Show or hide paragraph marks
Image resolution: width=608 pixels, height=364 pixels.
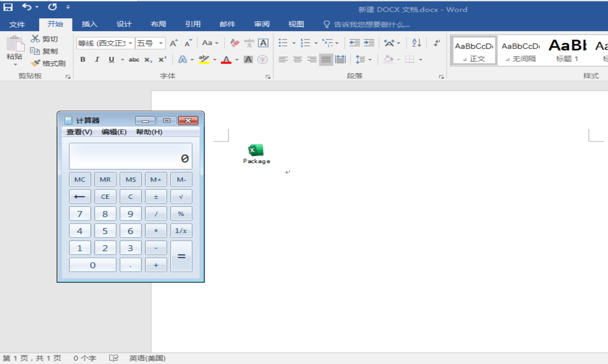pyautogui.click(x=437, y=43)
